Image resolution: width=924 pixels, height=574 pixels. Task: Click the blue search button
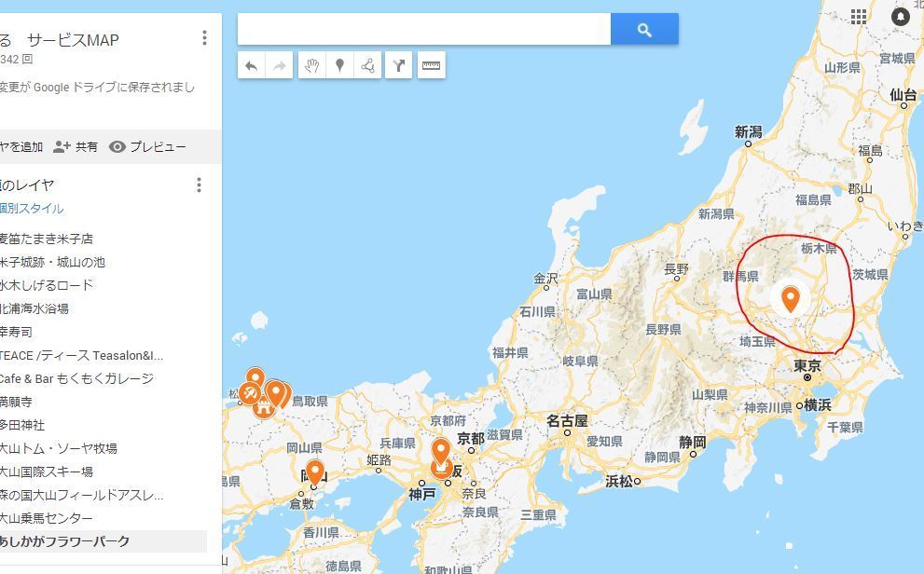(644, 30)
